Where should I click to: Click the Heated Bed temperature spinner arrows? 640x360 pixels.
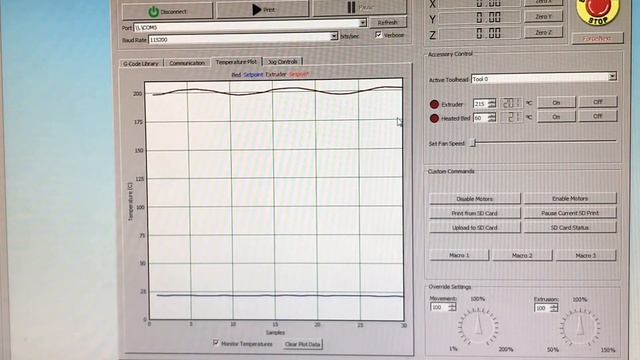click(x=492, y=118)
